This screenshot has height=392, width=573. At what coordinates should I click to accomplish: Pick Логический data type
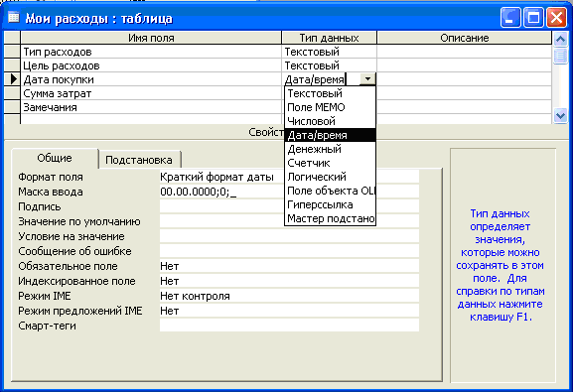pos(330,177)
